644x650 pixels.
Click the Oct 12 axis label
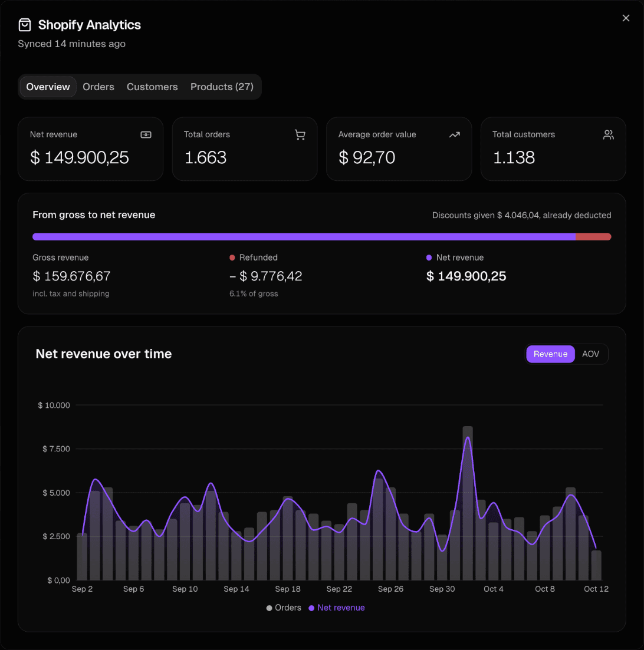tap(596, 589)
